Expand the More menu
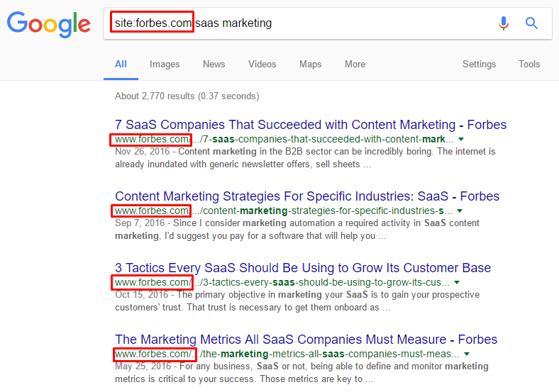 click(x=355, y=64)
